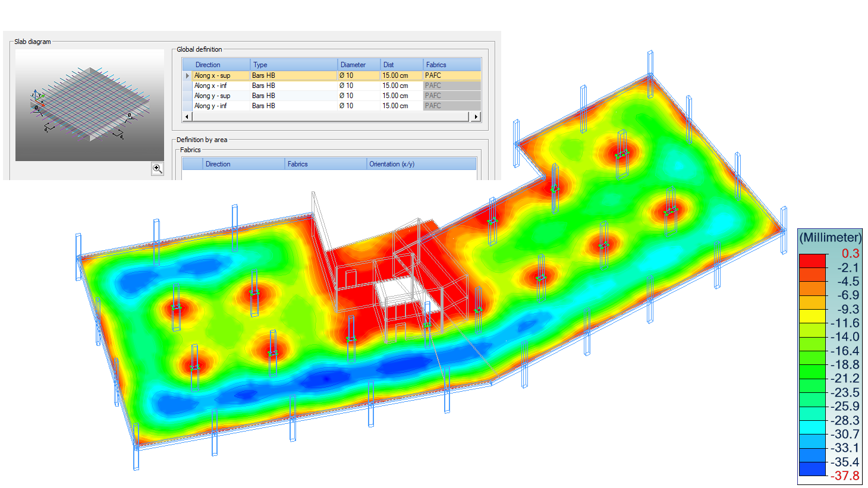
Task: Open the Ø 10 diameter cell for Along x - sup
Action: click(x=359, y=75)
